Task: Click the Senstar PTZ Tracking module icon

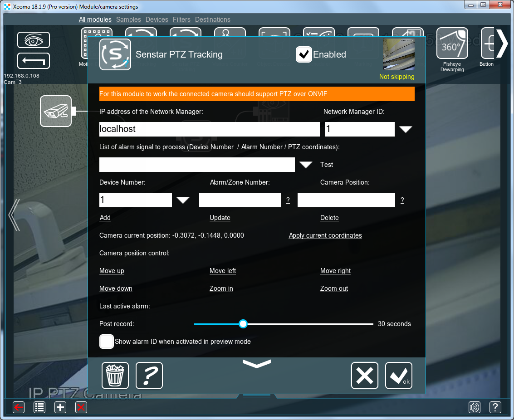Action: tap(115, 54)
